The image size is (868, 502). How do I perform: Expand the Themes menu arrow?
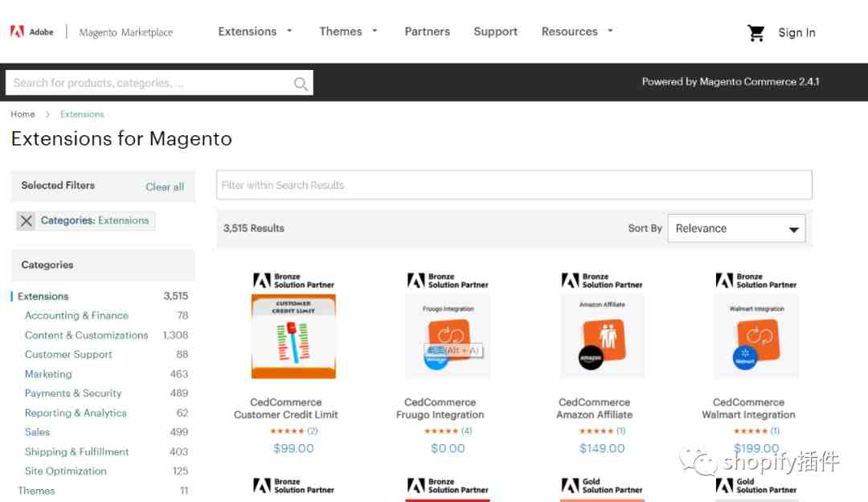pos(375,31)
